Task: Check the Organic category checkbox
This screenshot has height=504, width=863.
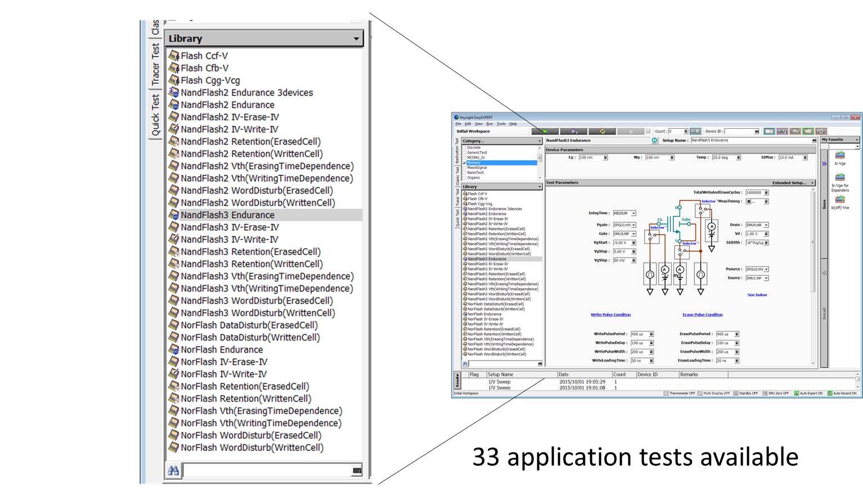Action: coord(464,177)
